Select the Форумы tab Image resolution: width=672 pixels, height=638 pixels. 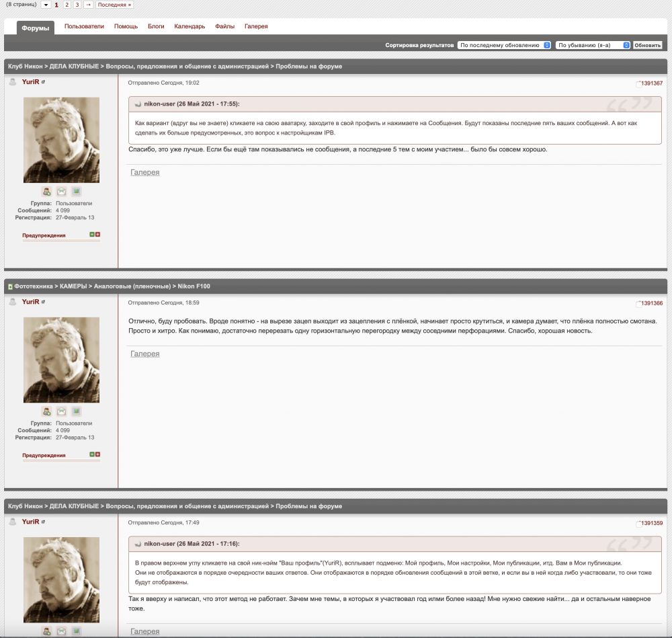[x=36, y=28]
